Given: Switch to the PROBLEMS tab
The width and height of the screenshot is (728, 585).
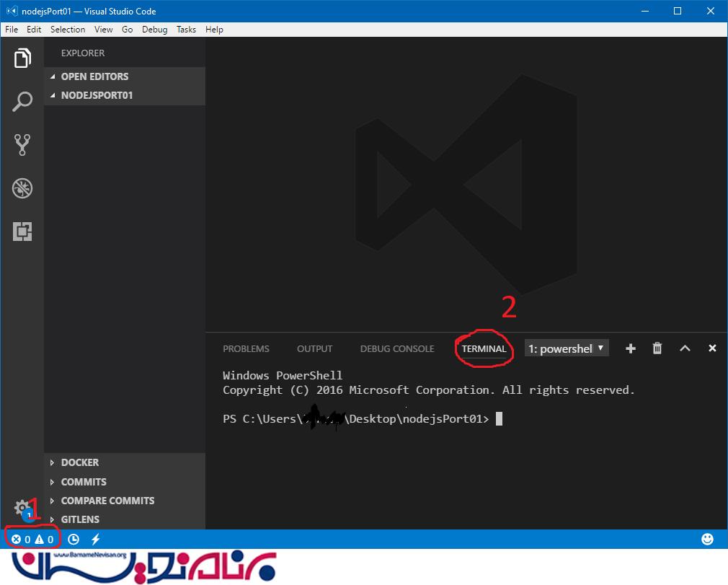Looking at the screenshot, I should [x=246, y=349].
